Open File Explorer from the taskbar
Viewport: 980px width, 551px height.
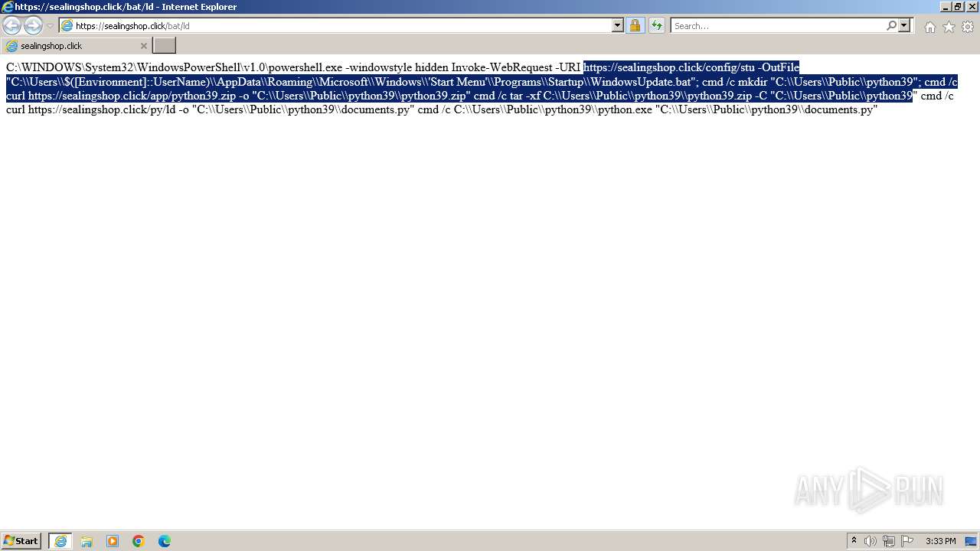[87, 541]
